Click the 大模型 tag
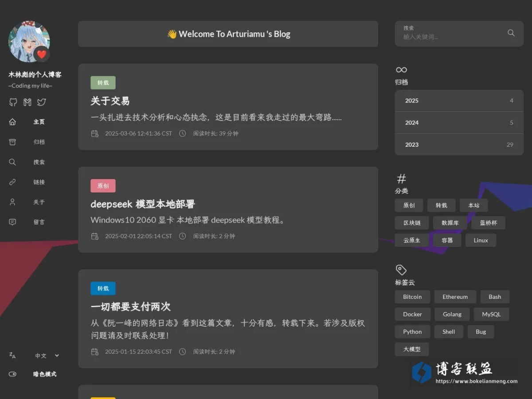Image resolution: width=532 pixels, height=399 pixels. point(412,349)
